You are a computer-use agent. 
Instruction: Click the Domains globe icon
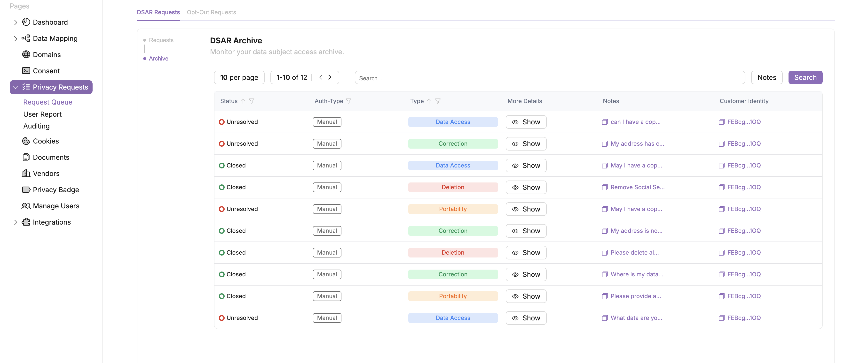click(x=26, y=54)
